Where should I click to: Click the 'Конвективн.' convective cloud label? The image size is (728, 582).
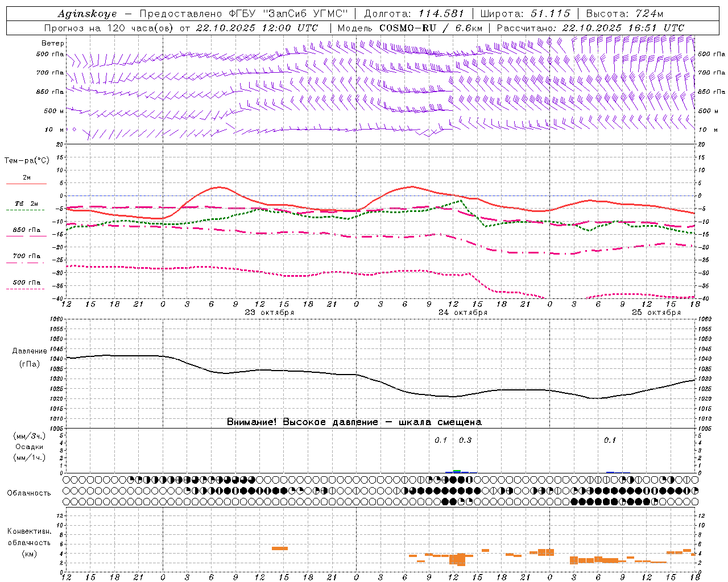point(30,531)
